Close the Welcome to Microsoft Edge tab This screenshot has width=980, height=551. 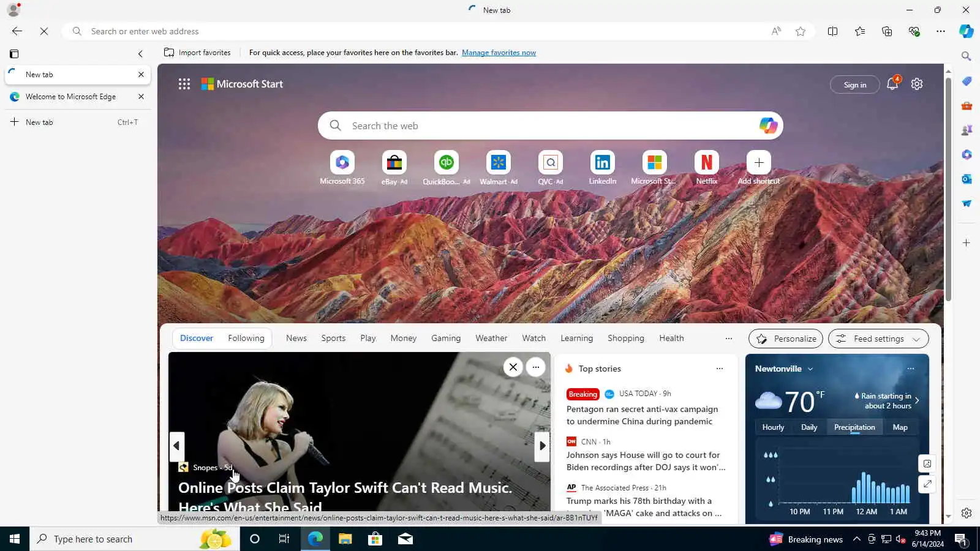point(141,97)
